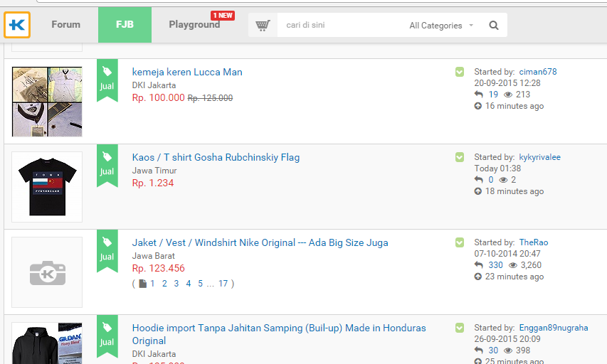Click the views eye icon for Lucca Man listing
This screenshot has height=364, width=607.
508,95
